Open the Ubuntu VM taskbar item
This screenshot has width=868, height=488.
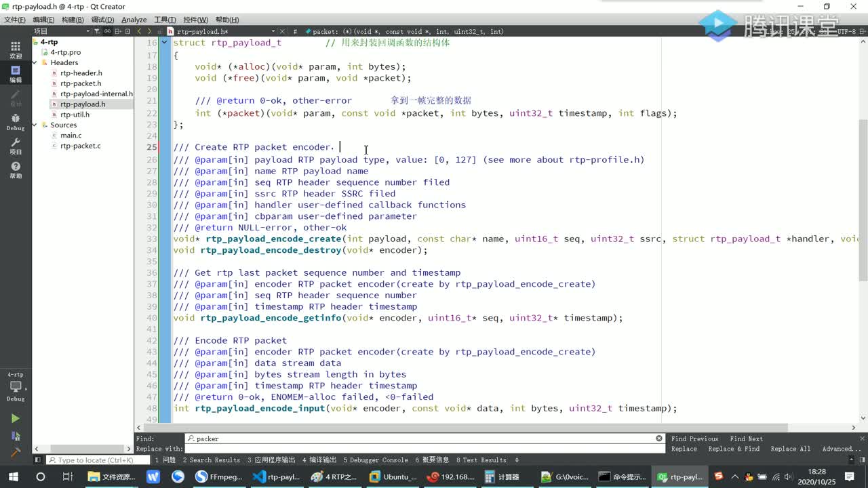(393, 476)
